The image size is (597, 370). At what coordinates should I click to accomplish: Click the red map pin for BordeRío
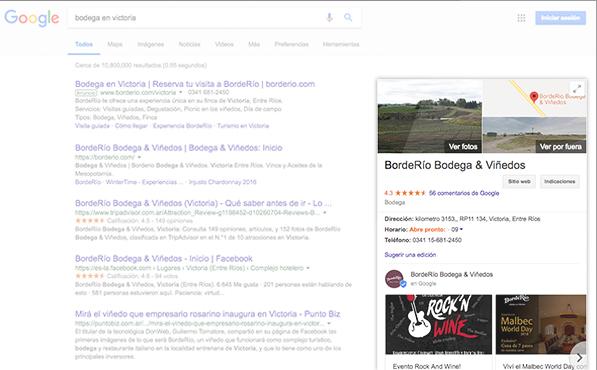tap(534, 97)
